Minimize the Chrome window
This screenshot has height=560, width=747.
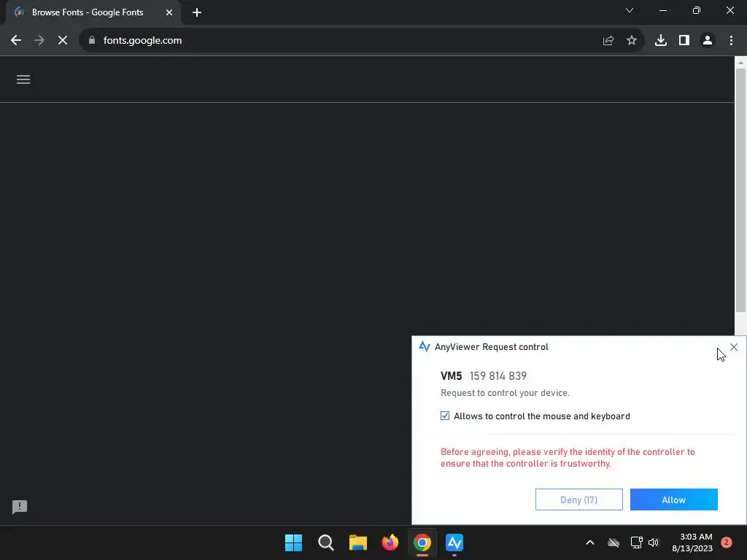click(663, 10)
